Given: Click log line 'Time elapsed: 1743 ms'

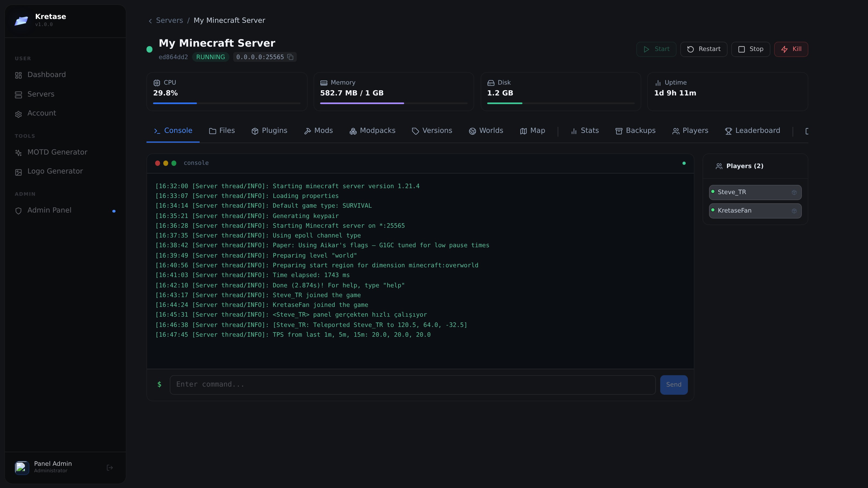Looking at the screenshot, I should pyautogui.click(x=252, y=275).
